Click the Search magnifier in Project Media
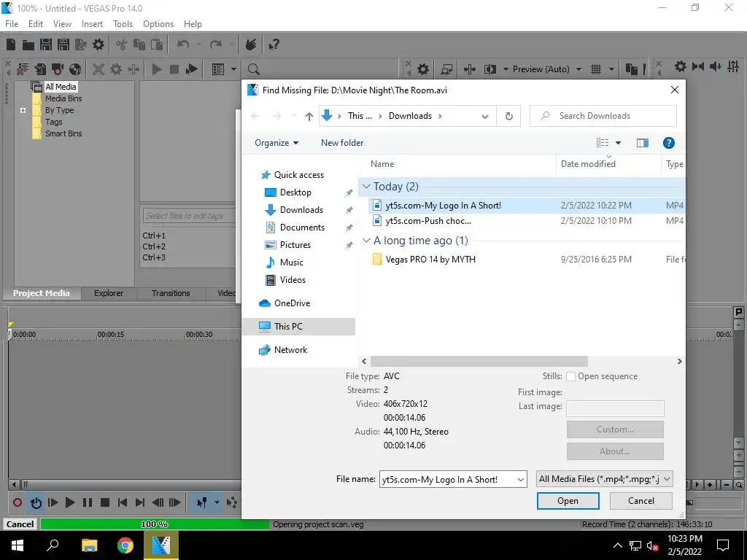Screen dimensions: 747x560 (x=253, y=69)
